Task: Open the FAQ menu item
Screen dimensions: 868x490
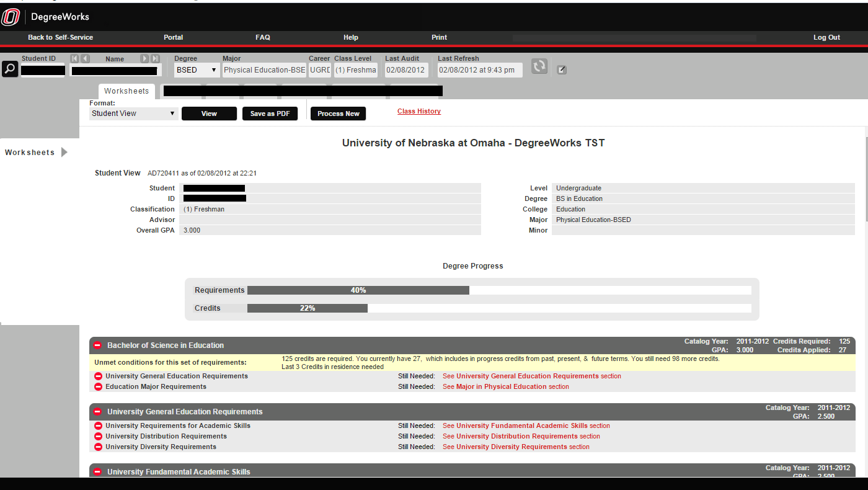Action: click(262, 37)
